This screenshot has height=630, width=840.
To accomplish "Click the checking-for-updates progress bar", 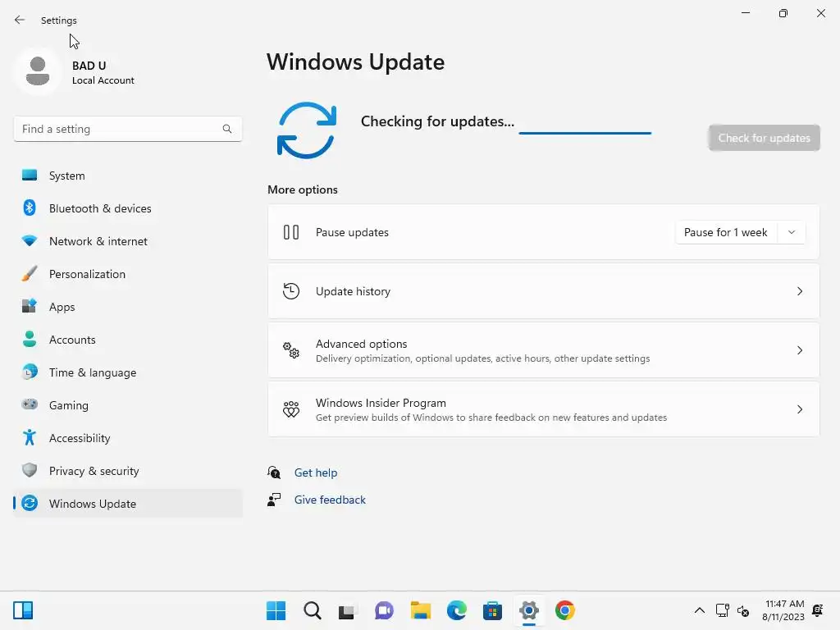I will 585,133.
